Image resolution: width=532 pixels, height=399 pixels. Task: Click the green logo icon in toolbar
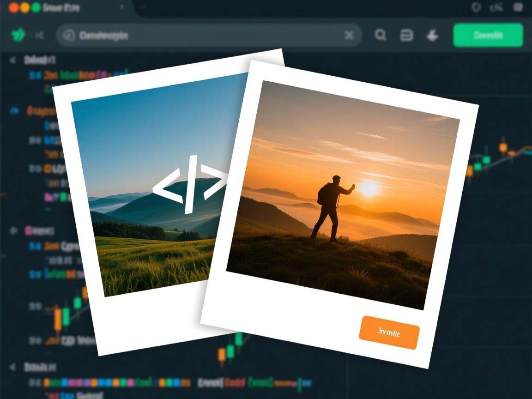pos(18,35)
